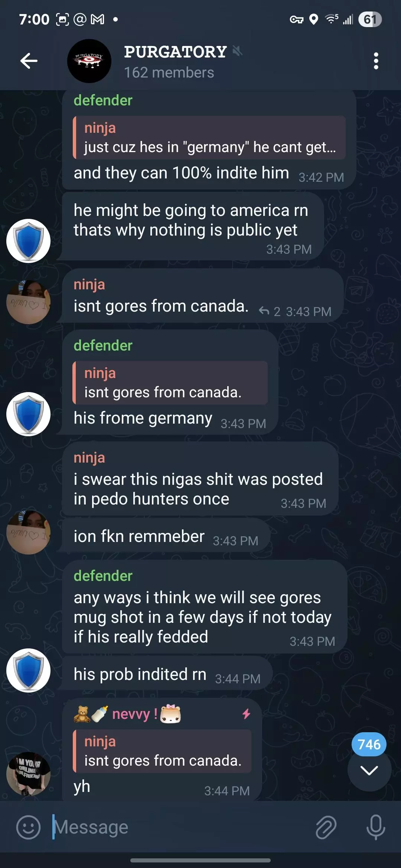Tap quoted reply above 'his frome germany'
The width and height of the screenshot is (401, 868).
point(170,383)
